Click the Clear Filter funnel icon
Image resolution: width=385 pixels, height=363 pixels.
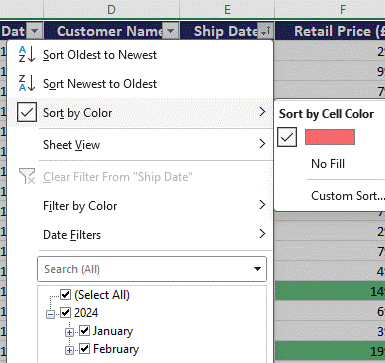pyautogui.click(x=27, y=176)
